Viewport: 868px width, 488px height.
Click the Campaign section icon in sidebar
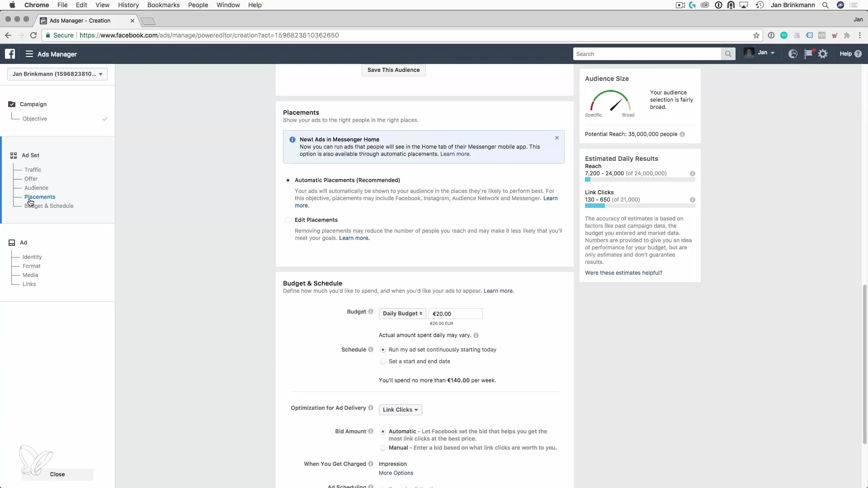coord(12,104)
